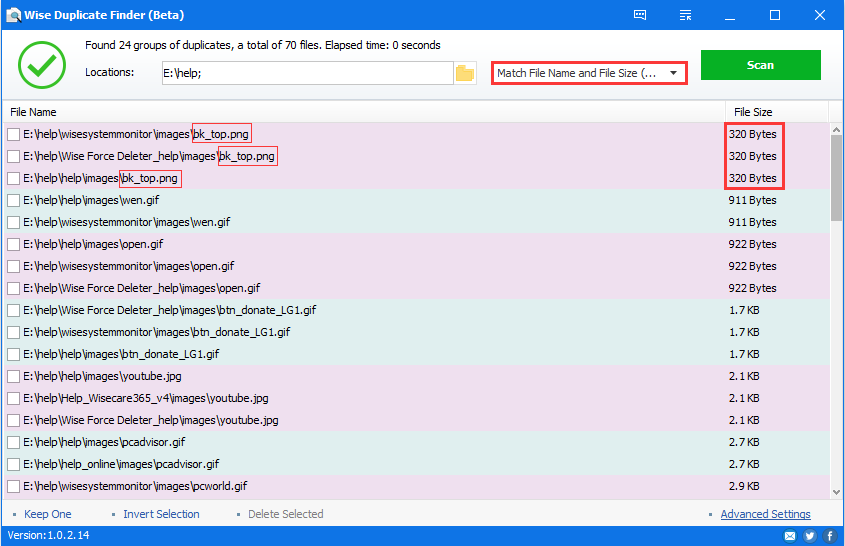
Task: Open Match File Name and File Size dropdown
Action: click(589, 73)
